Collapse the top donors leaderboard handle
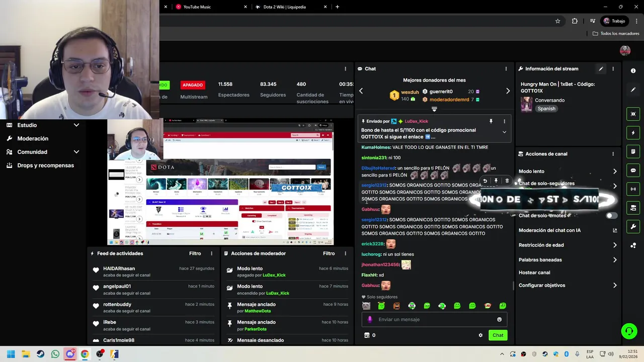This screenshot has width=644, height=362. click(x=434, y=109)
